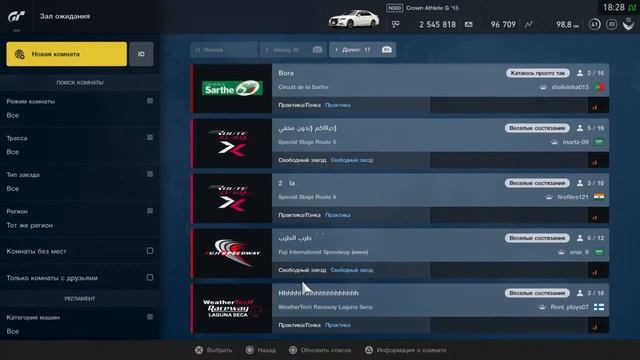Click signal strength icon in Bora room
Image resolution: width=640 pixels, height=360 pixels.
pyautogui.click(x=595, y=107)
